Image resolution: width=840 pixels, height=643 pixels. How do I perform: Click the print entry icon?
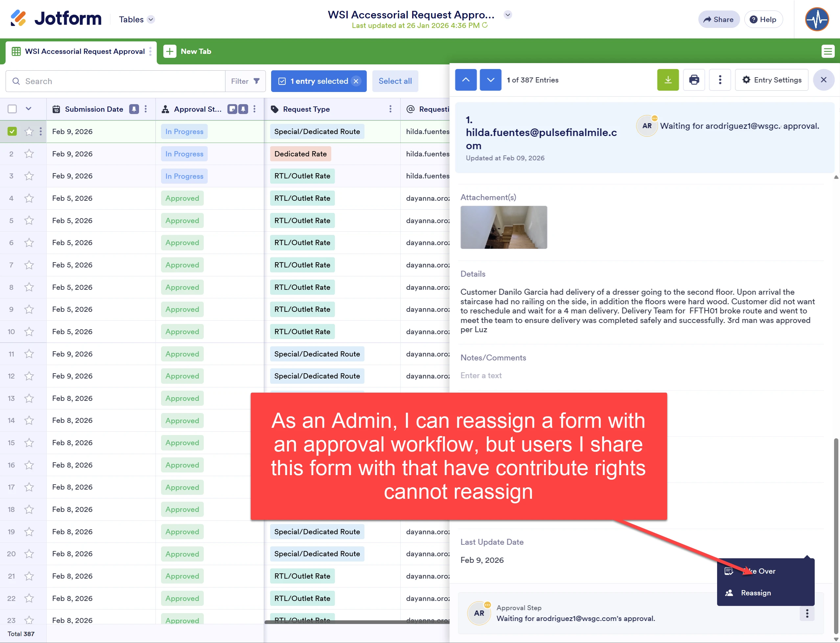[x=694, y=80]
